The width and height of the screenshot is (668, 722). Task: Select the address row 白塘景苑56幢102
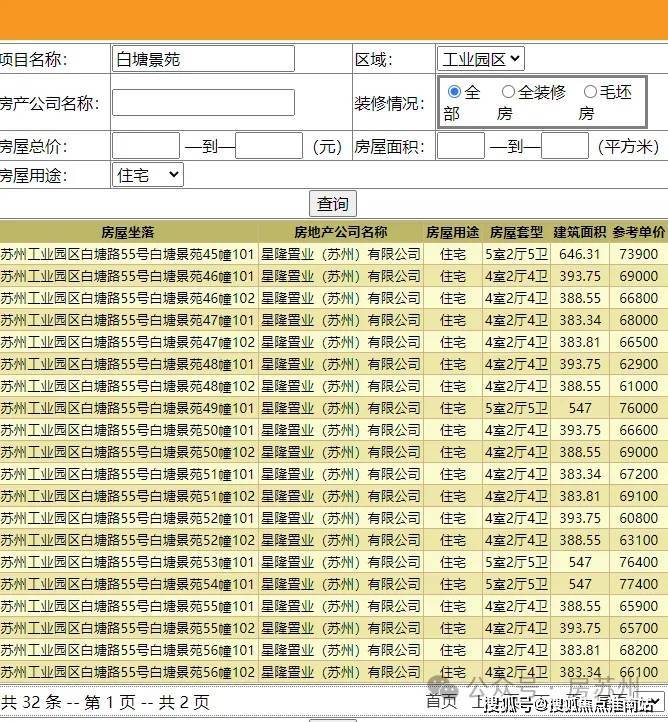pos(128,672)
